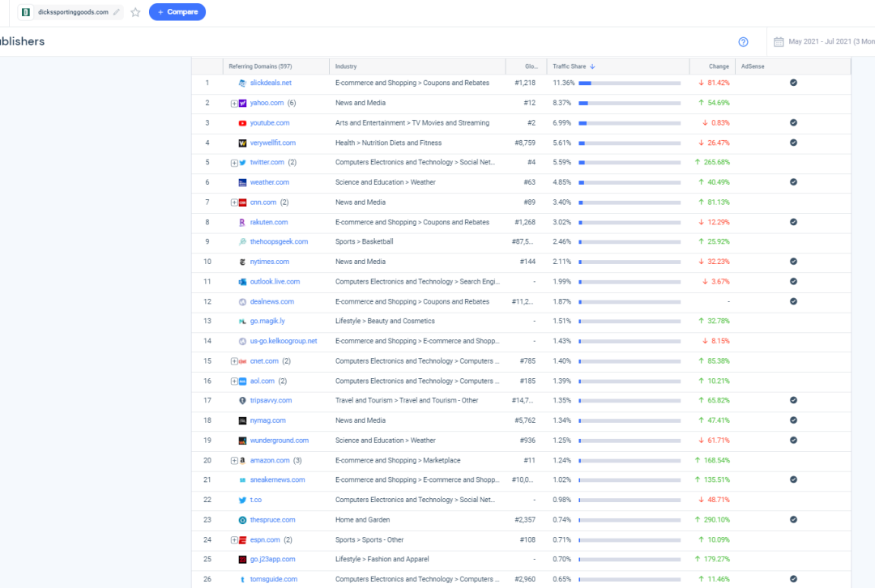The width and height of the screenshot is (875, 588).
Task: Open the weather.com link
Action: (x=270, y=182)
